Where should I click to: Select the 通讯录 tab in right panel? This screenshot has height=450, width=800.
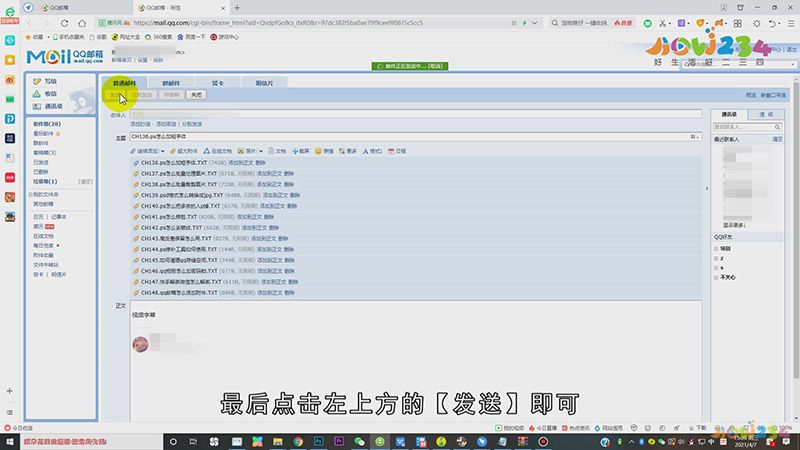729,114
